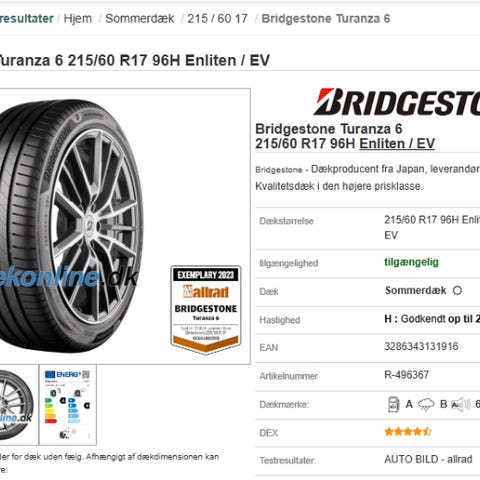Click the article number R-496367
This screenshot has height=480, width=480.
[407, 375]
